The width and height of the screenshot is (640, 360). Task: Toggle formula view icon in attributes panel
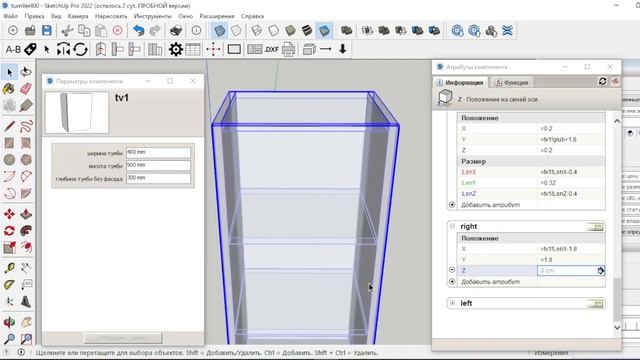(x=615, y=81)
